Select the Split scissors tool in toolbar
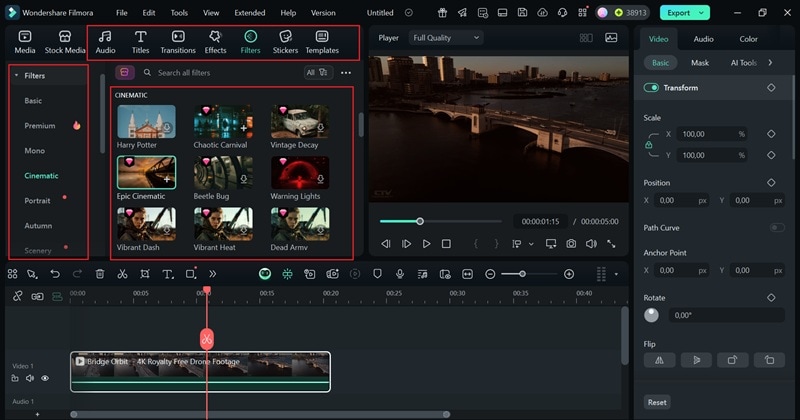The image size is (800, 420). 122,274
